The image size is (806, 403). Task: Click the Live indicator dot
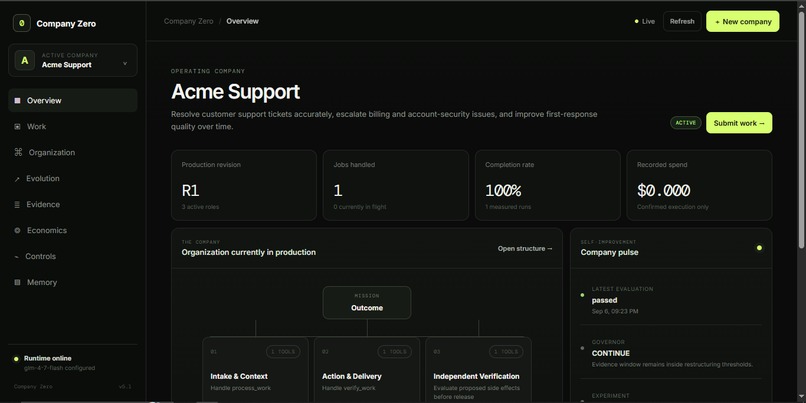(636, 22)
